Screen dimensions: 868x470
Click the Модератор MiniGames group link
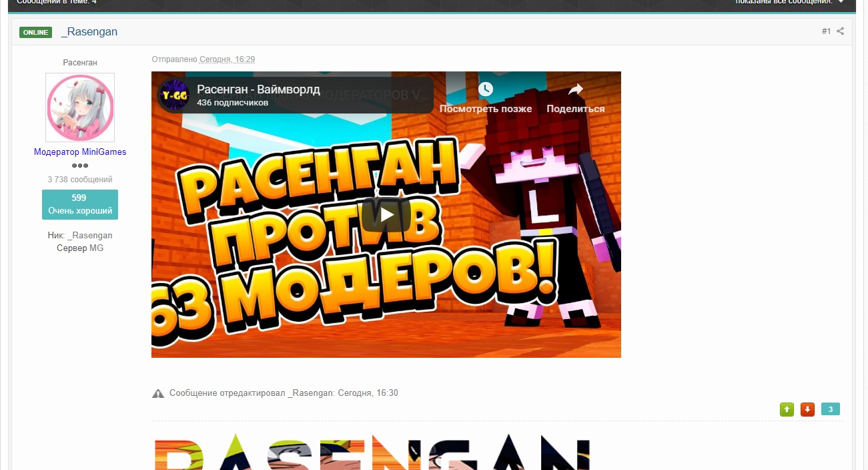[x=80, y=152]
